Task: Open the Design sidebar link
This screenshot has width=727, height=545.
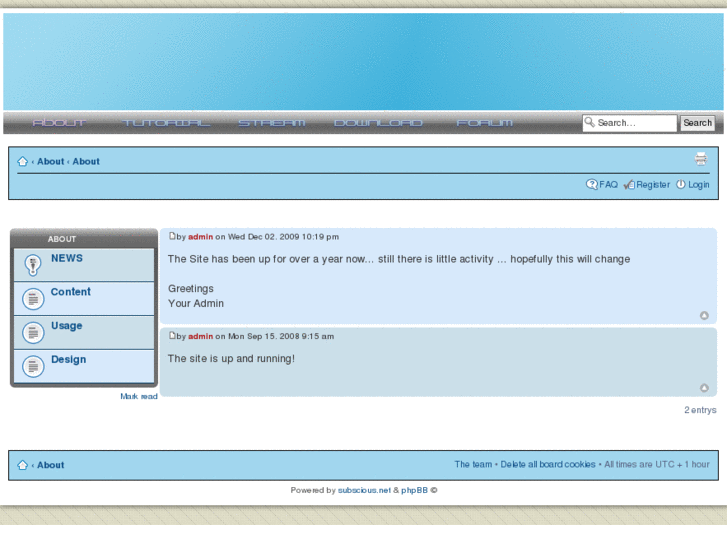Action: pyautogui.click(x=69, y=360)
